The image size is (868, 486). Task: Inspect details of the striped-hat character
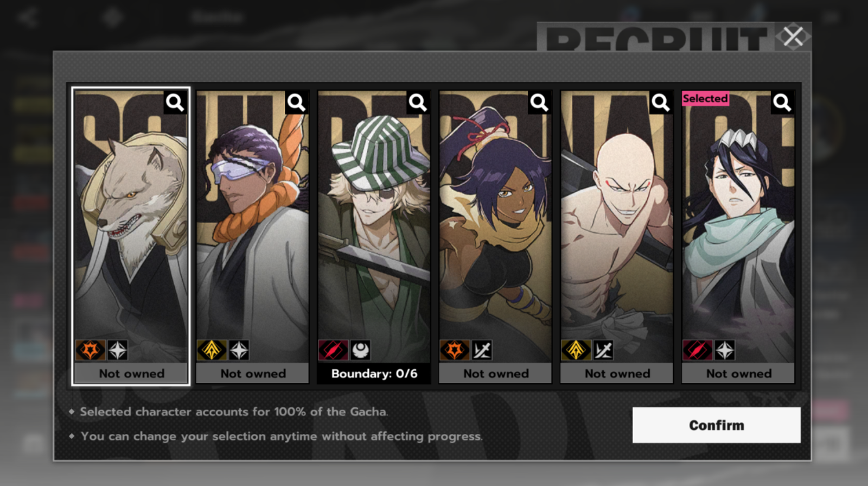coord(418,102)
